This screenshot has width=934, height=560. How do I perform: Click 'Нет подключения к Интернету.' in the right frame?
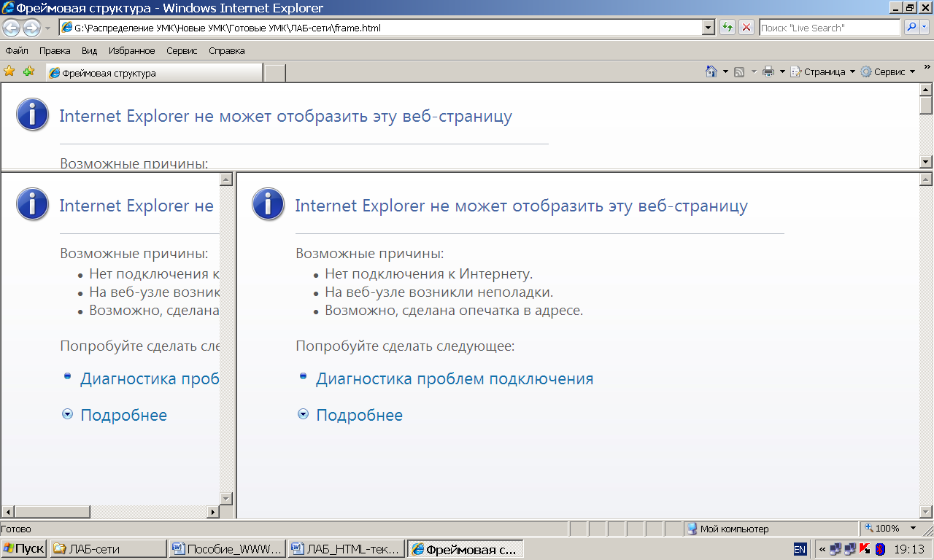429,274
